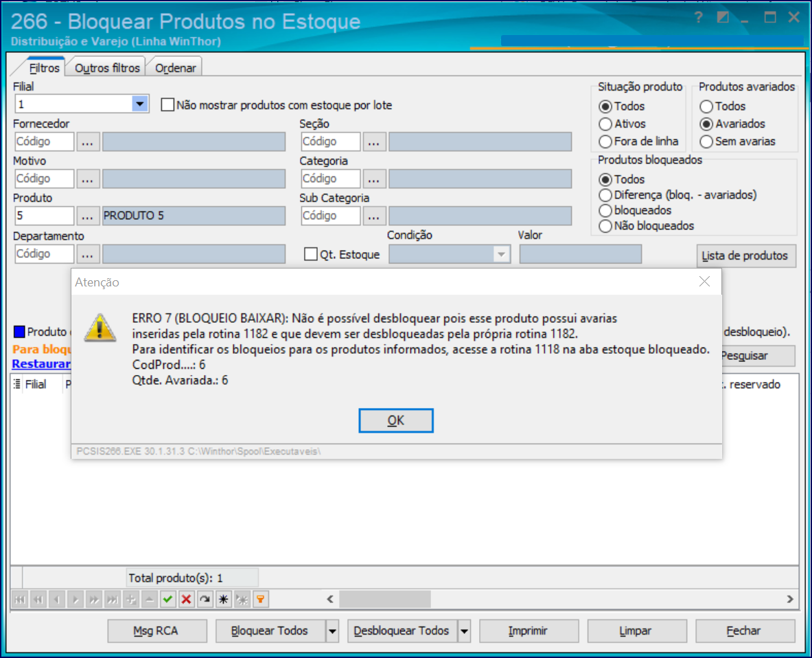Select 'Diferença (bloq. - avariados)' option

pos(605,195)
